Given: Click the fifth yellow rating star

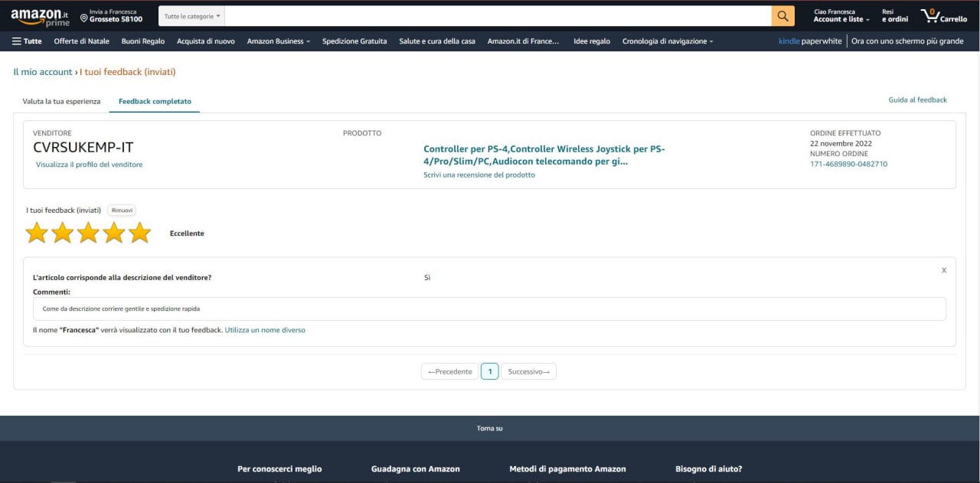Looking at the screenshot, I should (139, 233).
